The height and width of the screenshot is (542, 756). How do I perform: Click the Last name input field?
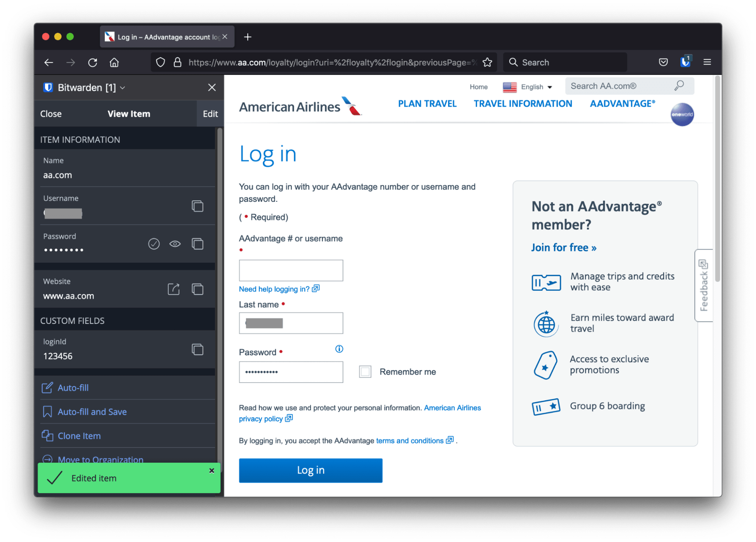click(291, 323)
